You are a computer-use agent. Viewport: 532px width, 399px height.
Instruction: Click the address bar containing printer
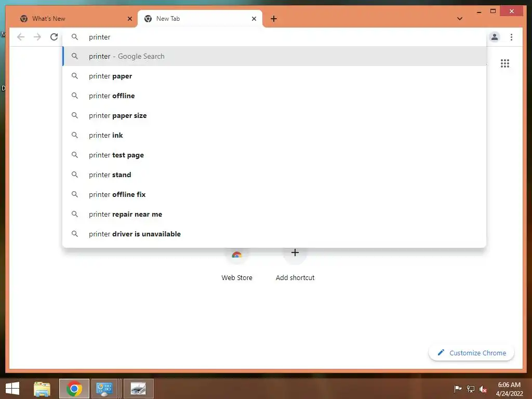[x=275, y=37]
